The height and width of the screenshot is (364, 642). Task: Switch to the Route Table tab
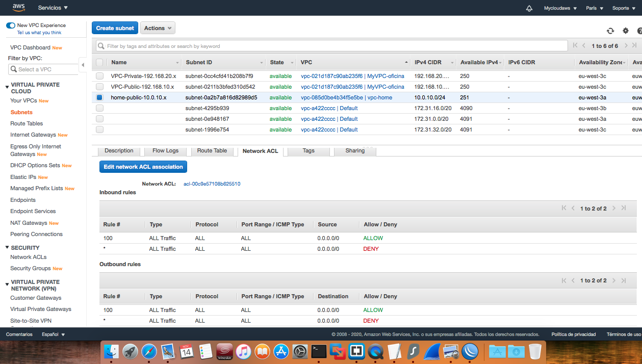(x=211, y=150)
